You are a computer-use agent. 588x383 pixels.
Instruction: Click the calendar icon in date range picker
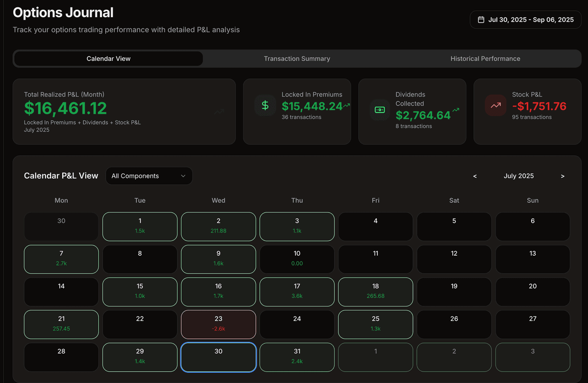tap(481, 20)
